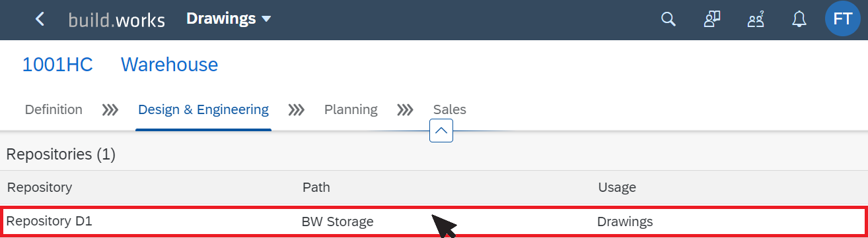Select the Repository D1 row
Screen dimensions: 868x238
433,222
